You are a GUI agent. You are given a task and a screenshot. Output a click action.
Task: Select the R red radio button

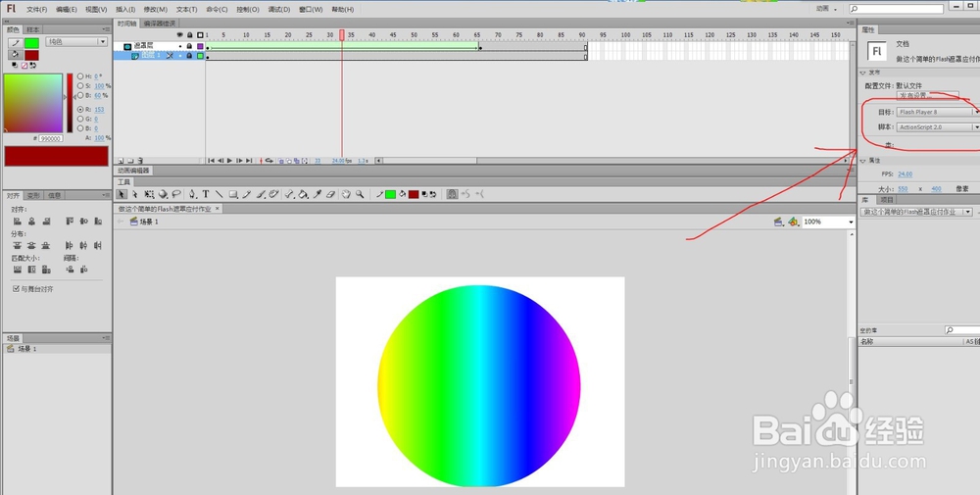(x=80, y=110)
